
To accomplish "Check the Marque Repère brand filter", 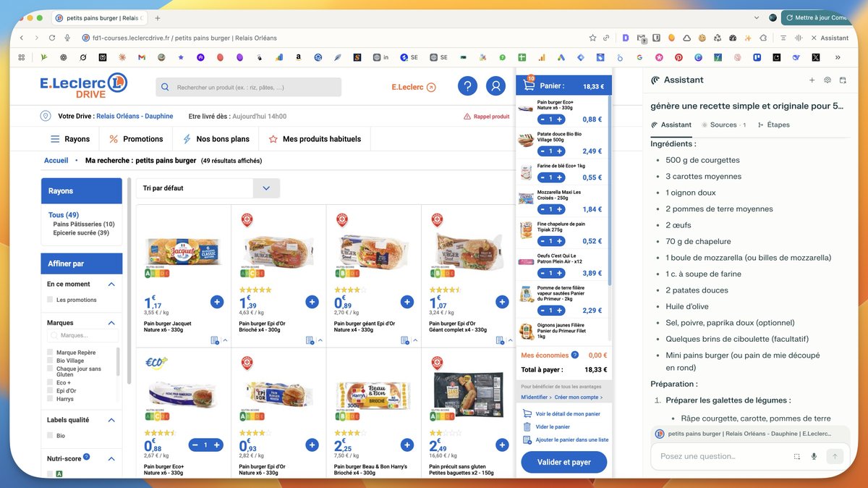I will click(x=50, y=353).
